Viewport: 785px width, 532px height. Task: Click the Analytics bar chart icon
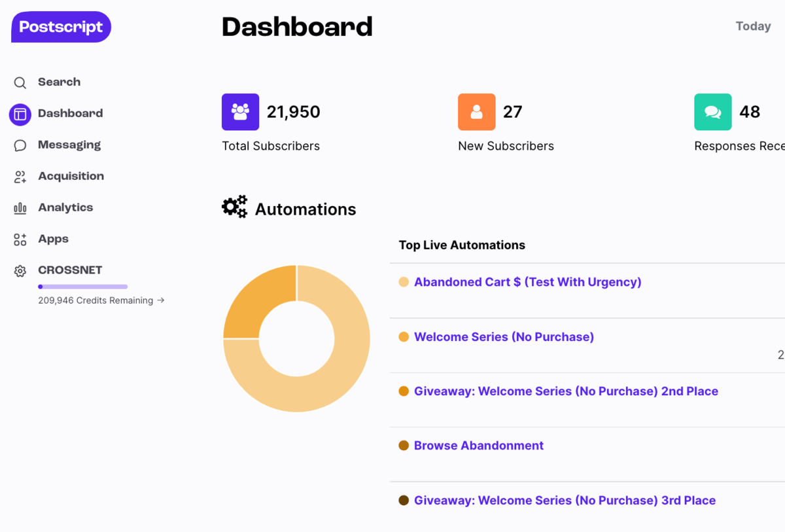click(x=20, y=208)
